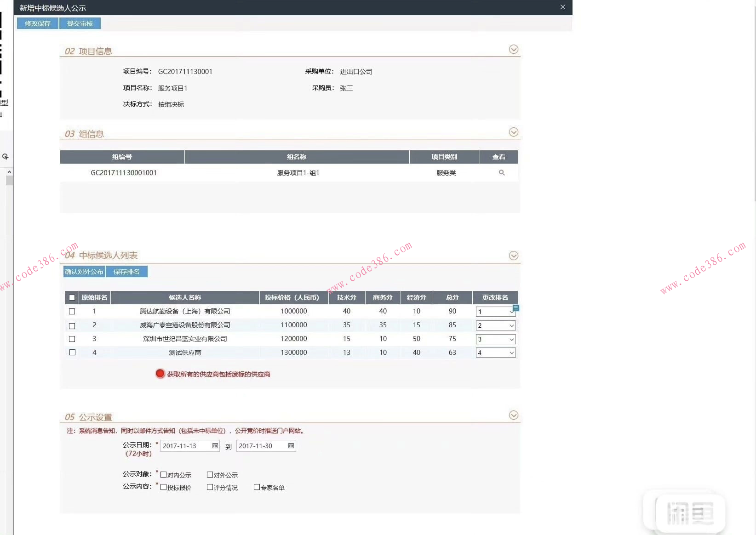Viewport: 756px width, 535px height.
Task: Open ranking dropdown for 测试供应商 row
Action: (496, 353)
